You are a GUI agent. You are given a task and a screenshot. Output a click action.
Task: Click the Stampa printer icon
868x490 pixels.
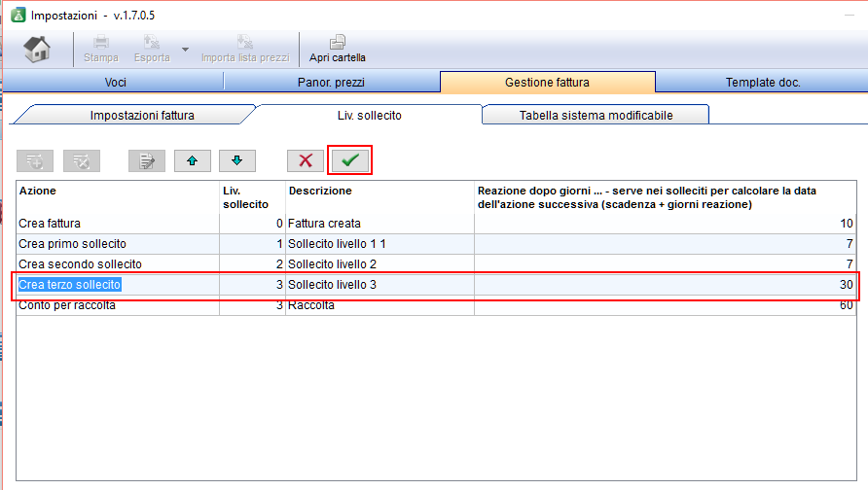[101, 42]
